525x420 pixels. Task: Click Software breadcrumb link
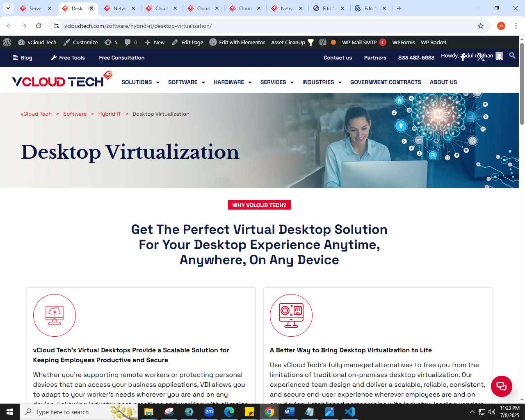coord(75,114)
